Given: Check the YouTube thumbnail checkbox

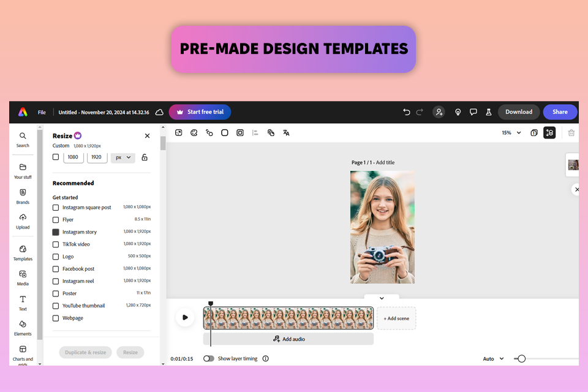Looking at the screenshot, I should point(56,306).
